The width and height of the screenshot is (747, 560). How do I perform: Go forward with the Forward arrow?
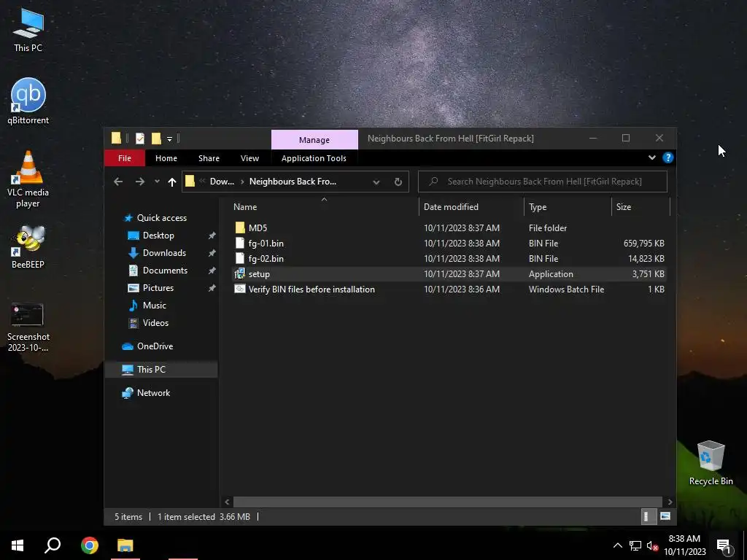(139, 182)
